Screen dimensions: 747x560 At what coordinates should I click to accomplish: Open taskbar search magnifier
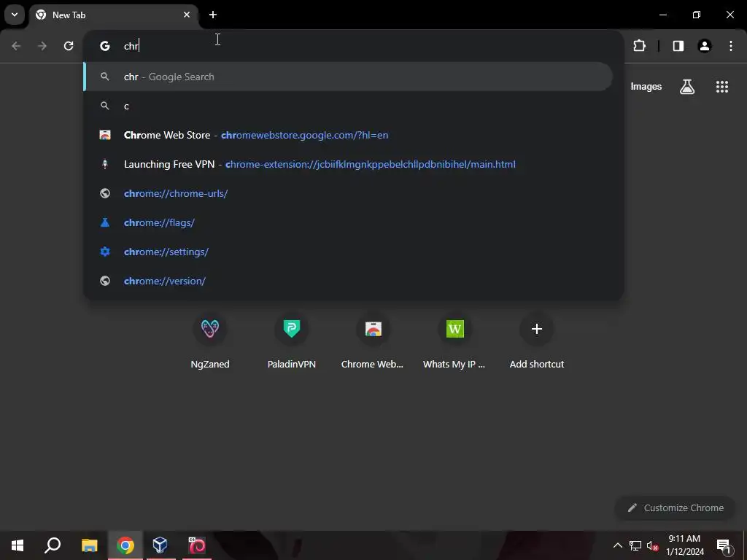53,545
